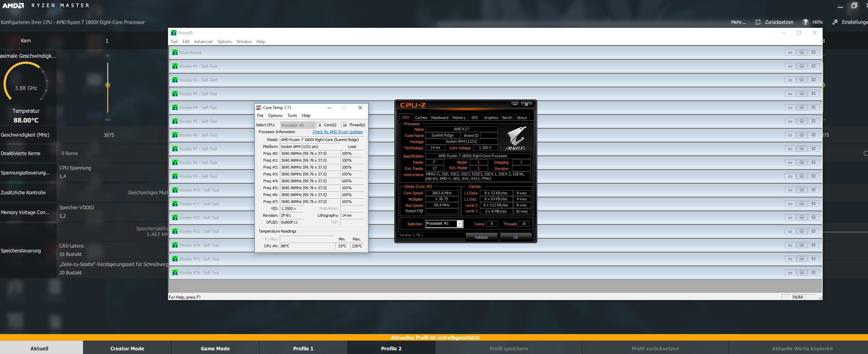Click the Hilfe question mark icon
Screen dimensions: 868x354
(805, 22)
